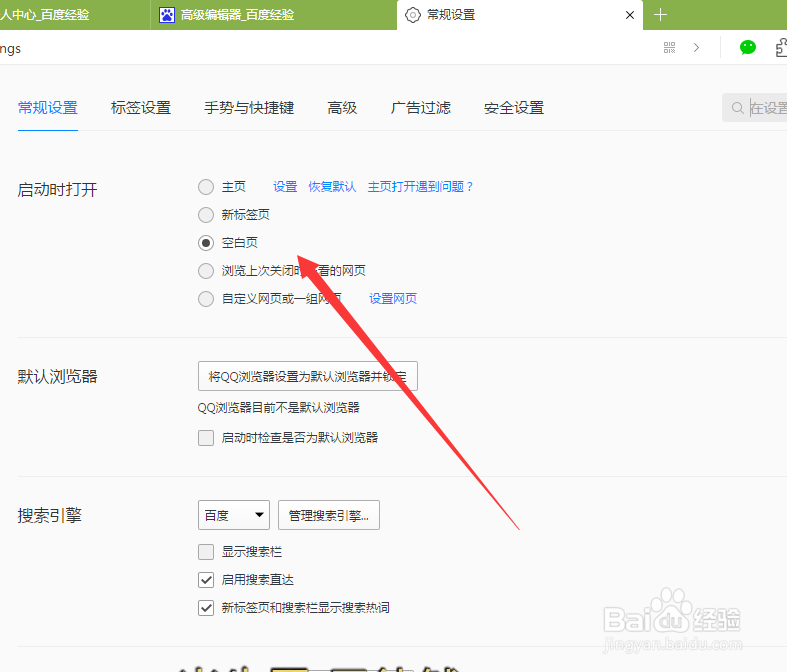The image size is (787, 672).
Task: Click the QQ浏览器目前不是默认浏览器 status text
Action: 279,408
